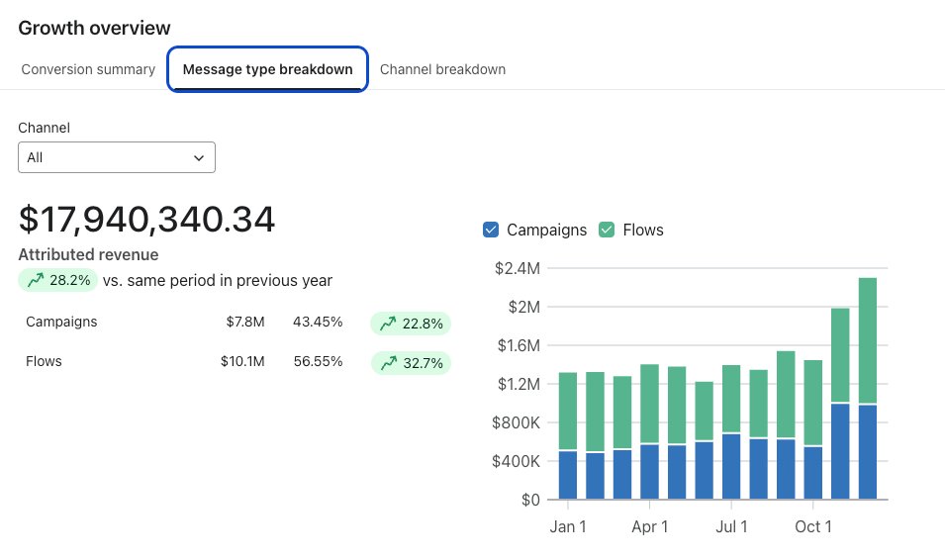Click the blue Campaigns bar for Jan 1
945x560 pixels.
[568, 475]
